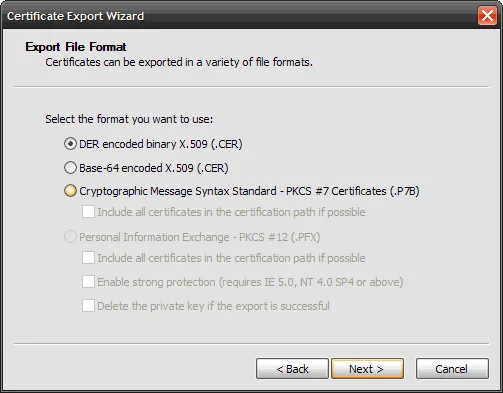The image size is (503, 393).
Task: Click the 'Select the format you want to use' label
Action: click(129, 119)
